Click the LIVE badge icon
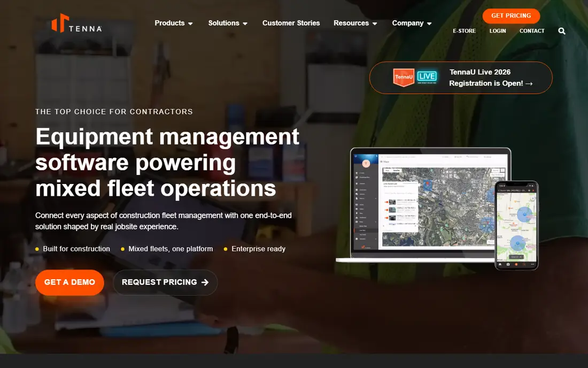The width and height of the screenshot is (588, 368). coord(427,77)
